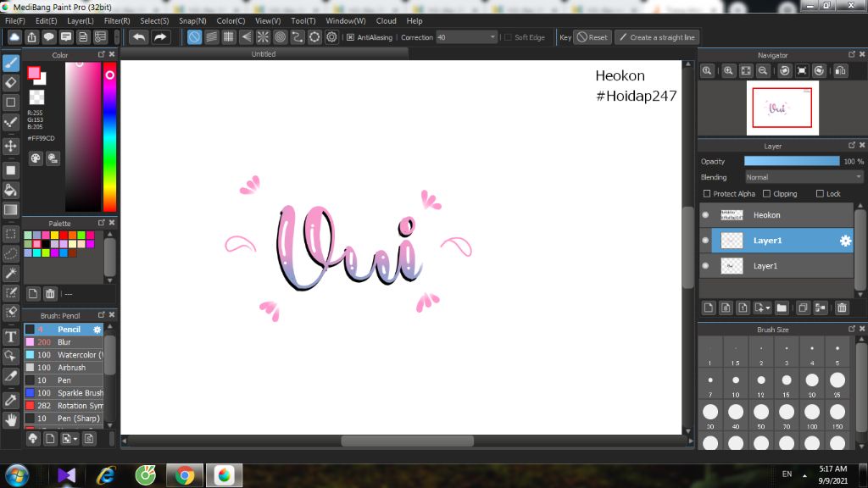
Task: Add a new layer in Layer panel
Action: pos(709,308)
